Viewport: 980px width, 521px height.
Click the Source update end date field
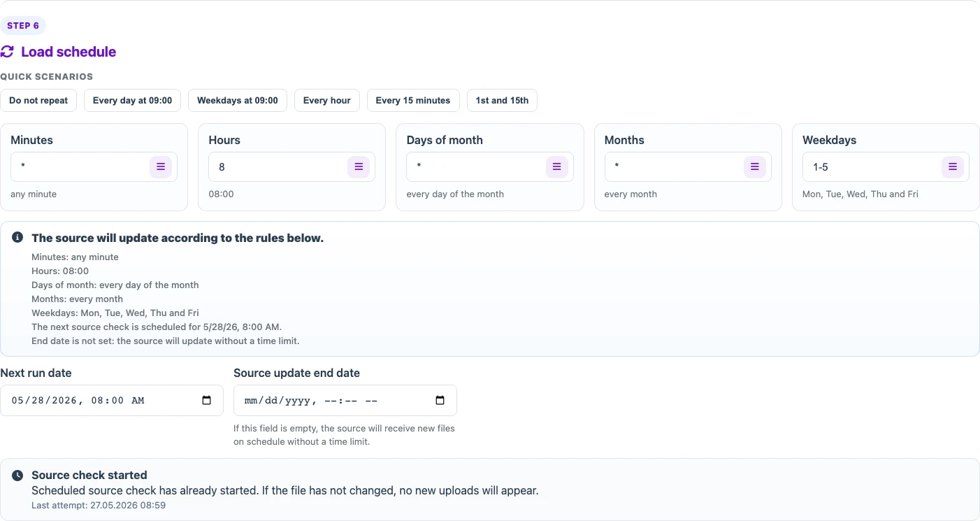[345, 401]
